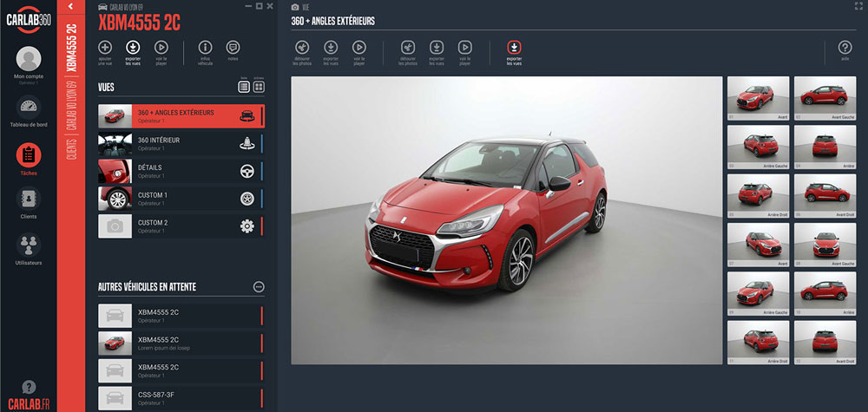Click the rounded-square voir le player icon
The image size is (868, 412).
(x=465, y=47)
